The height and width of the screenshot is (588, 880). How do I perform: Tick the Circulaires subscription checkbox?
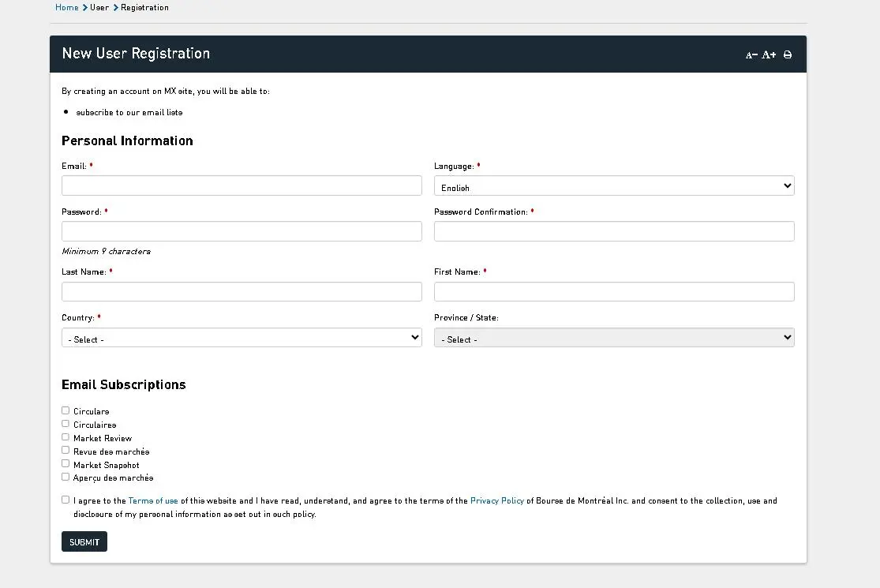click(x=66, y=424)
